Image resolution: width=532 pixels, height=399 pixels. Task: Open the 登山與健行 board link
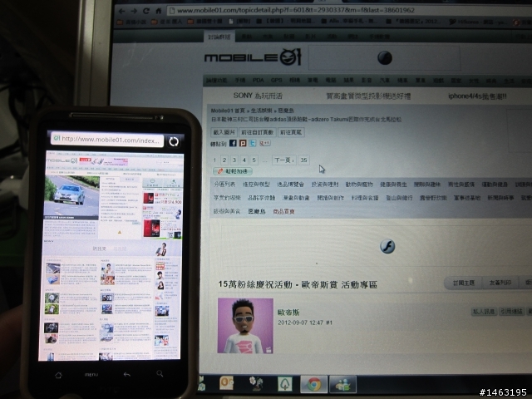pos(399,198)
